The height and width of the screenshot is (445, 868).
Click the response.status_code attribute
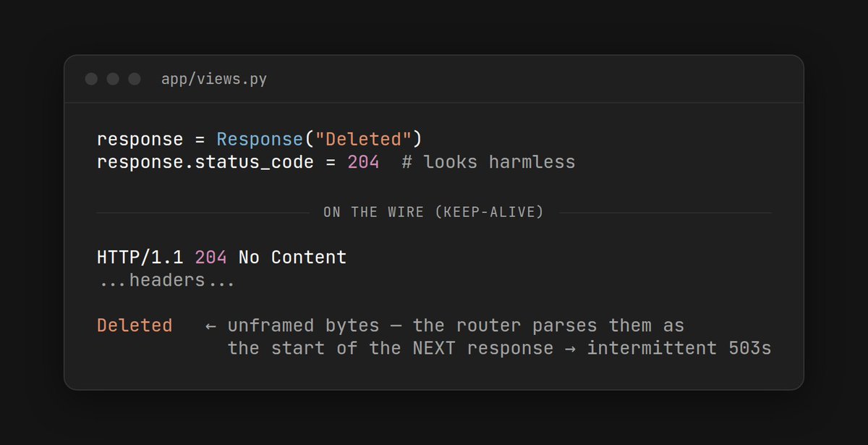(205, 161)
